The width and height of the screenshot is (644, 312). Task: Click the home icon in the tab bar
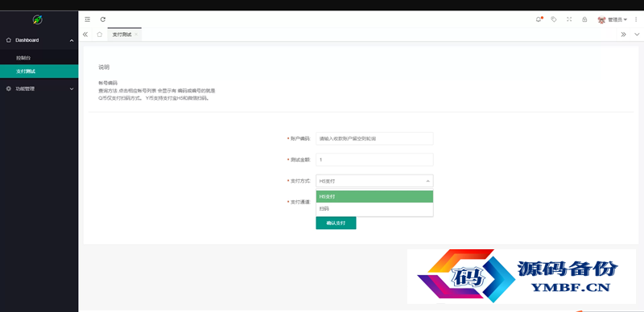coord(99,35)
